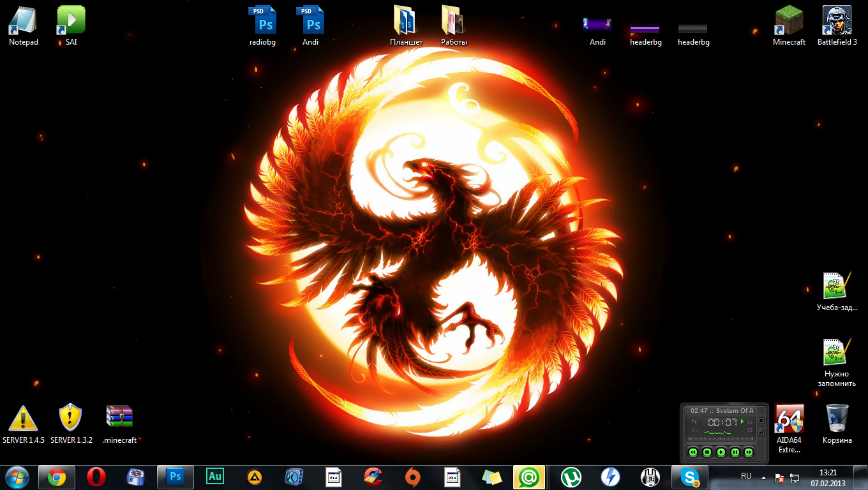Open Daemon Tools Lite from taskbar
Image resolution: width=868 pixels, height=490 pixels.
(x=610, y=477)
